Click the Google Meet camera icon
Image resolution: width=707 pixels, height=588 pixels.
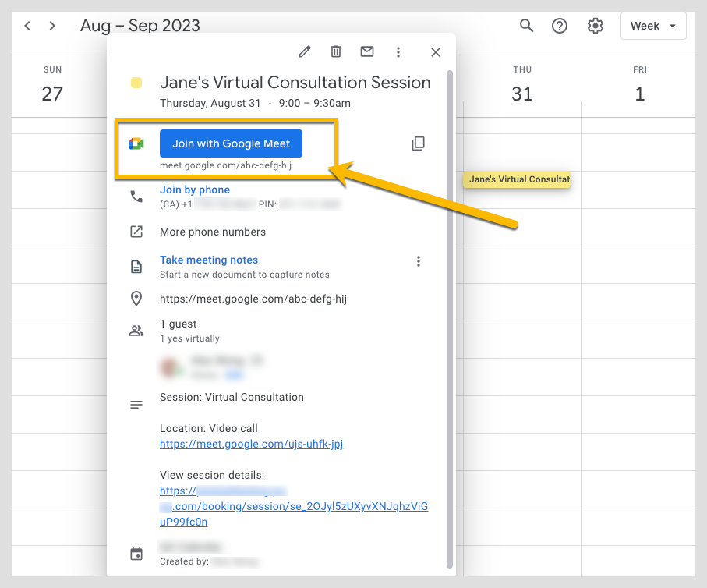pyautogui.click(x=136, y=143)
